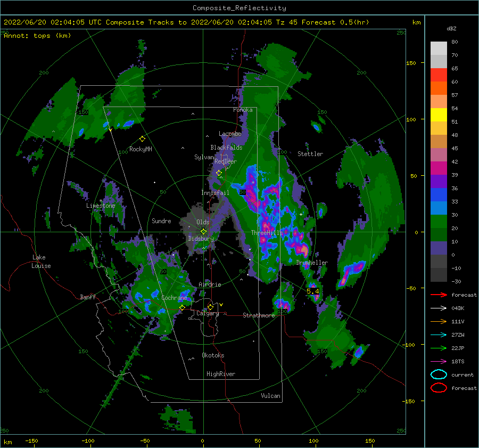This screenshot has width=479, height=448.
Task: Click the Calgary city label
Action: coord(208,313)
